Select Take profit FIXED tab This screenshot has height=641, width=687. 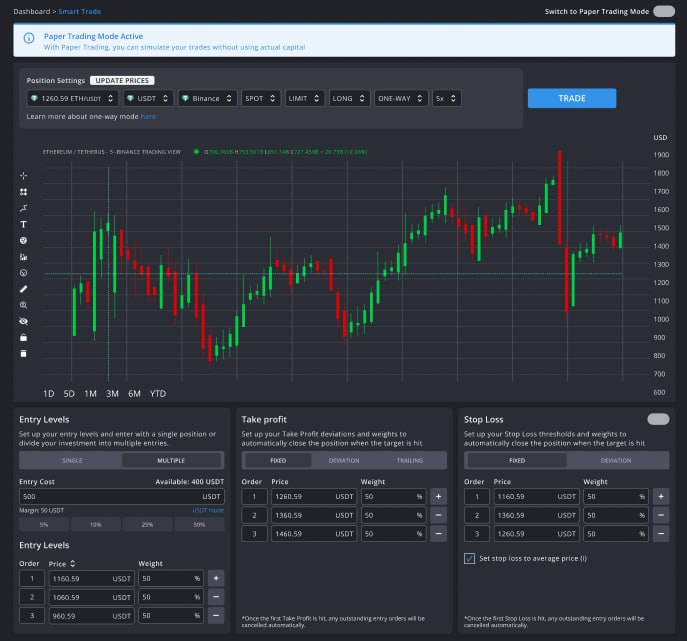point(278,460)
